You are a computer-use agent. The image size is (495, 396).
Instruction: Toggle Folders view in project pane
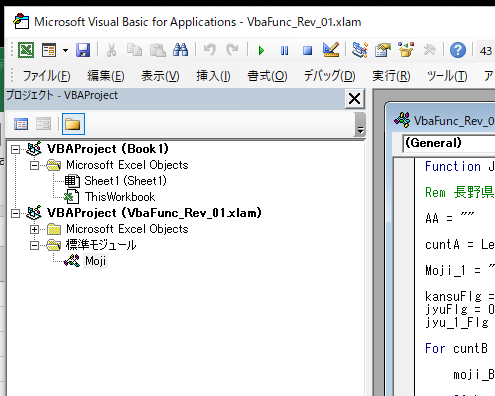point(73,124)
